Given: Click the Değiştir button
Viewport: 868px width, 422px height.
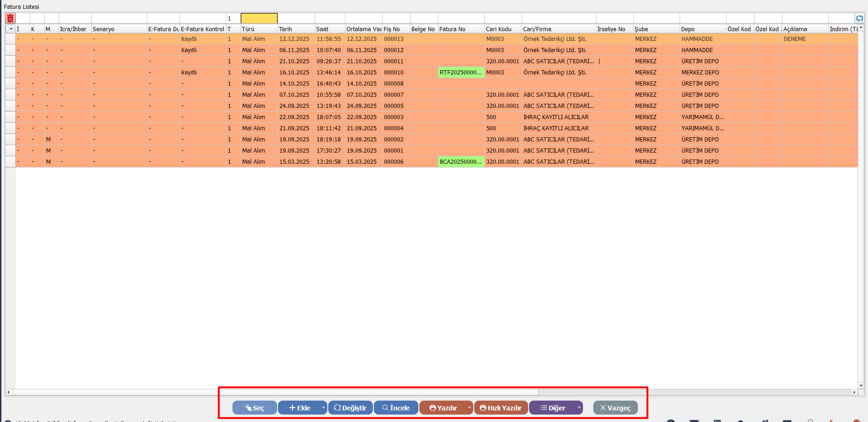Looking at the screenshot, I should (x=350, y=408).
